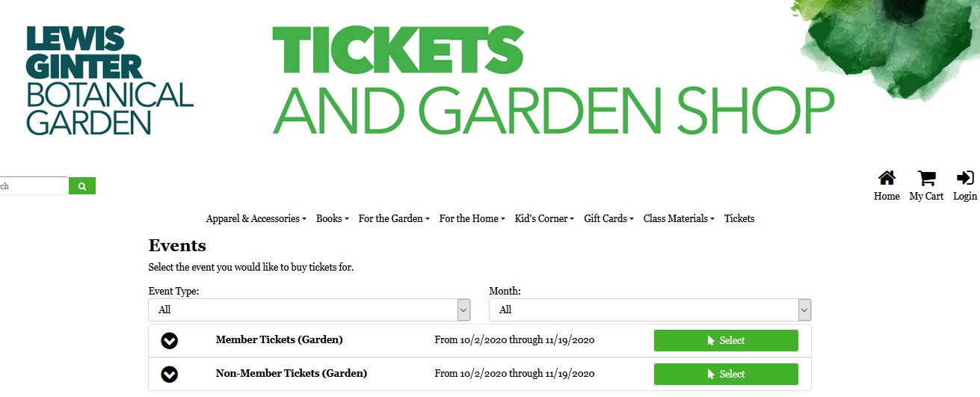This screenshot has height=397, width=980.
Task: Click the Login arrow icon
Action: (x=965, y=178)
